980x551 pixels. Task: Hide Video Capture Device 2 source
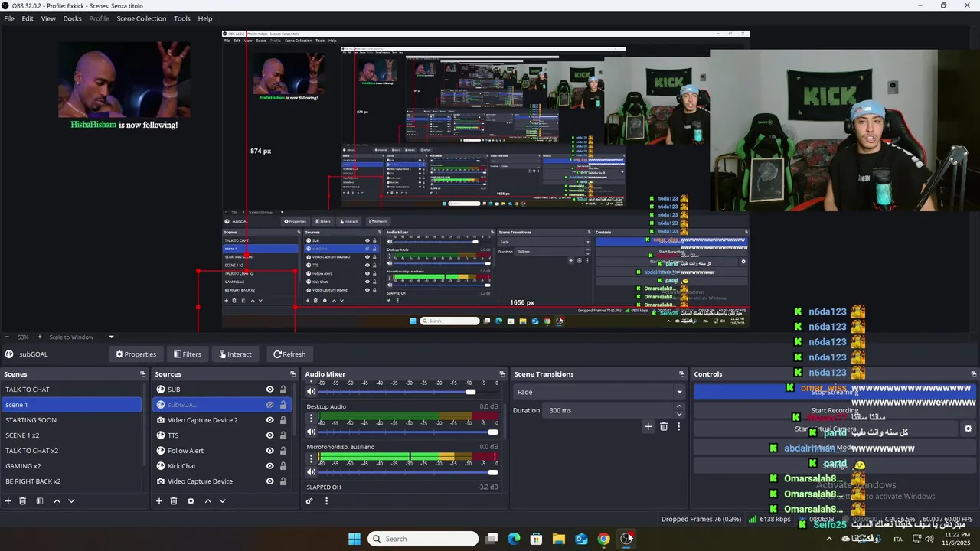[269, 420]
